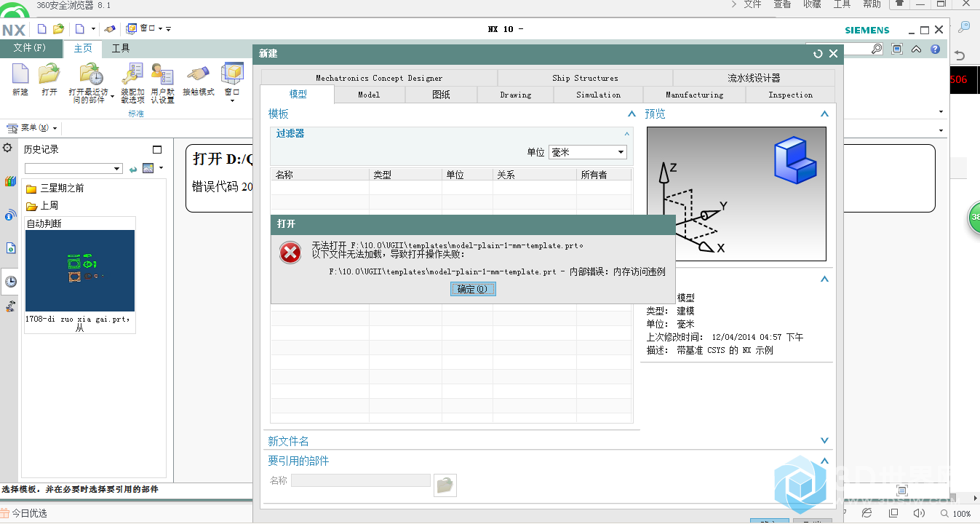Click the picture view icon in history panel
The width and height of the screenshot is (980, 524).
click(x=148, y=168)
